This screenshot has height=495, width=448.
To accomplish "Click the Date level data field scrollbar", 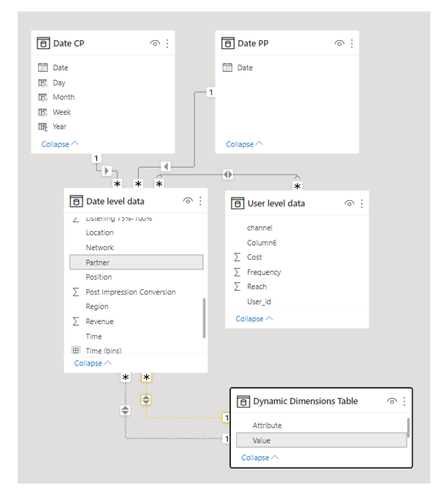I will tap(204, 318).
